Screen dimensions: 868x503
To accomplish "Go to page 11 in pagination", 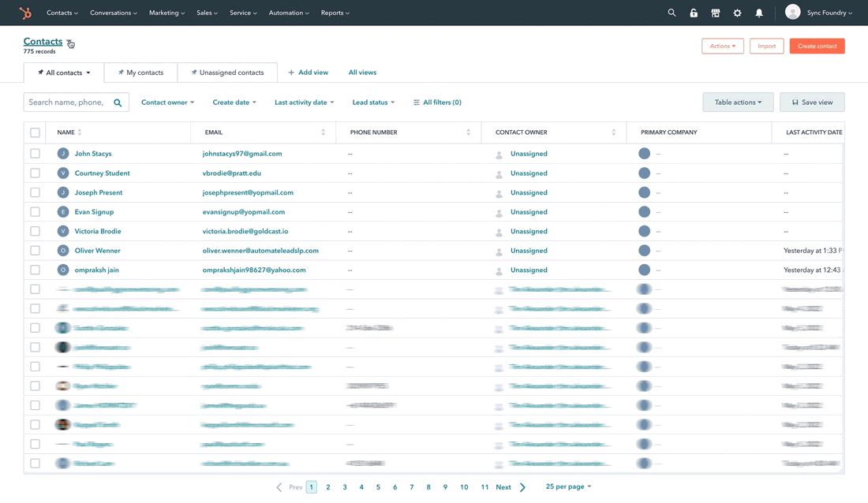I will point(485,487).
